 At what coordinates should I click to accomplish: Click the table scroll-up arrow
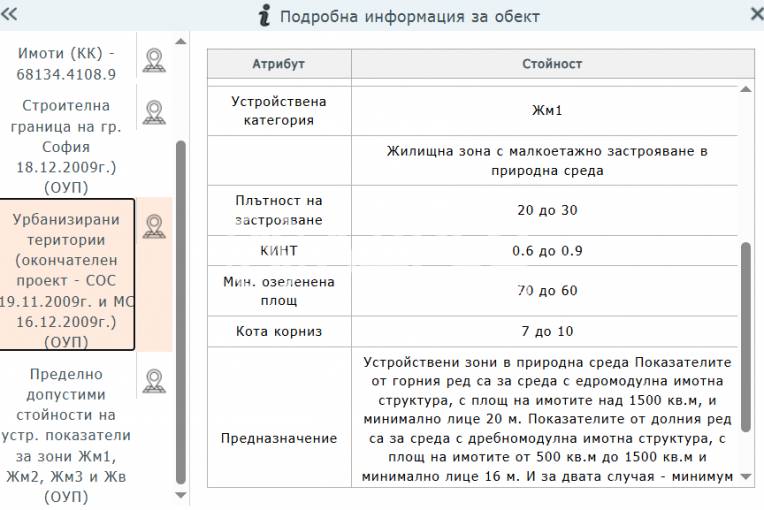745,89
